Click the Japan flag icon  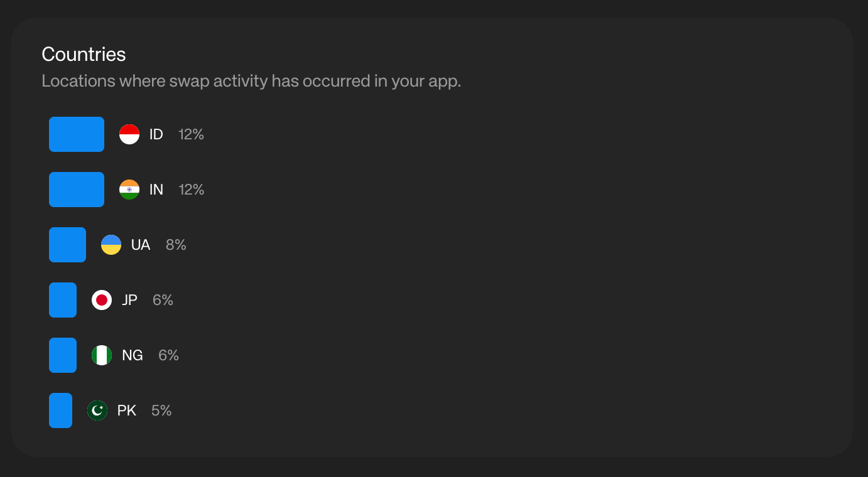[x=102, y=300]
